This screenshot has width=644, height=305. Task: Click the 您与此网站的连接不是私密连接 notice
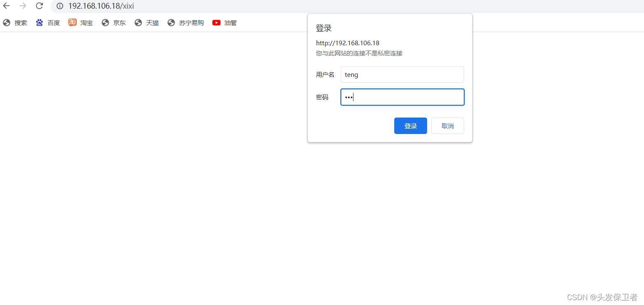359,53
